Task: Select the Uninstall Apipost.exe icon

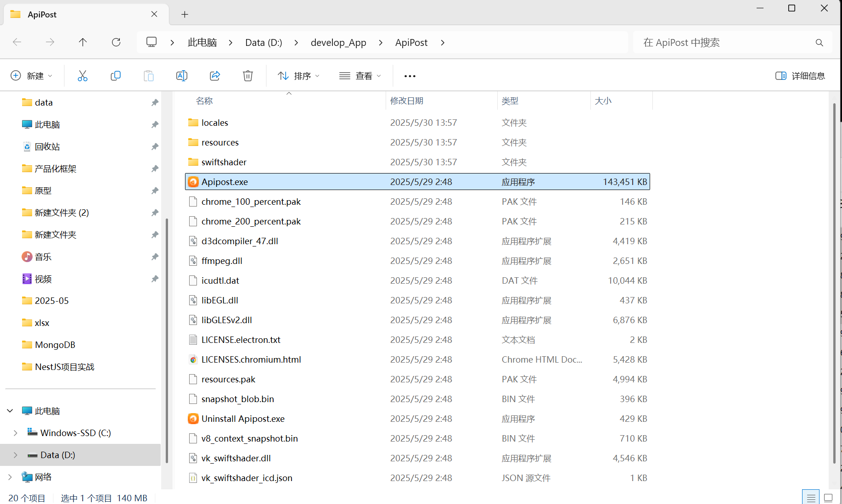Action: 193,419
